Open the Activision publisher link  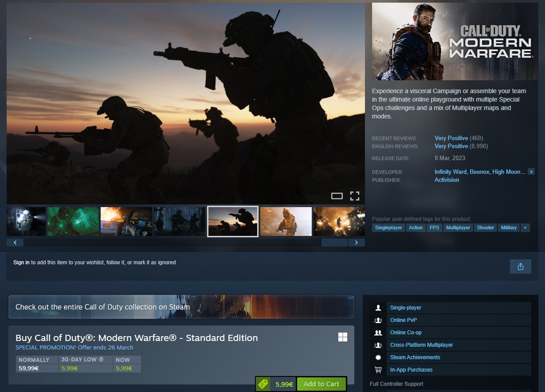(447, 180)
